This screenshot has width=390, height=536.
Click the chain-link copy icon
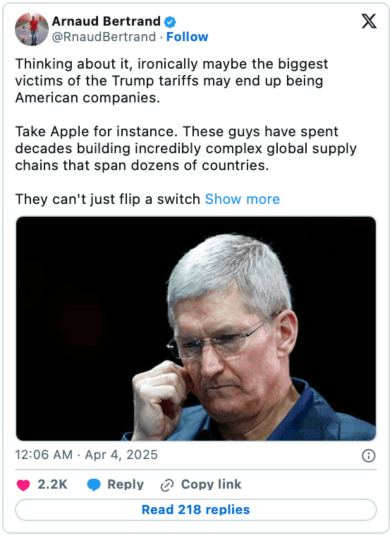(167, 485)
